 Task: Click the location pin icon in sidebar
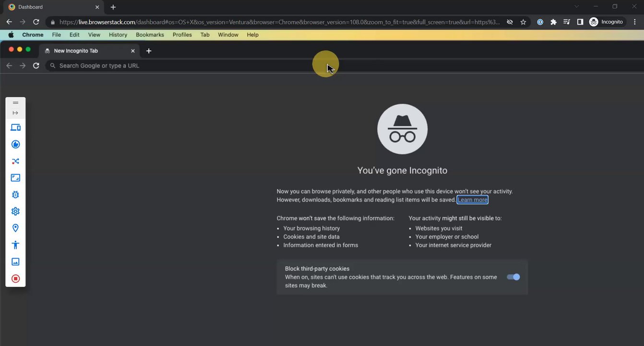(x=15, y=228)
